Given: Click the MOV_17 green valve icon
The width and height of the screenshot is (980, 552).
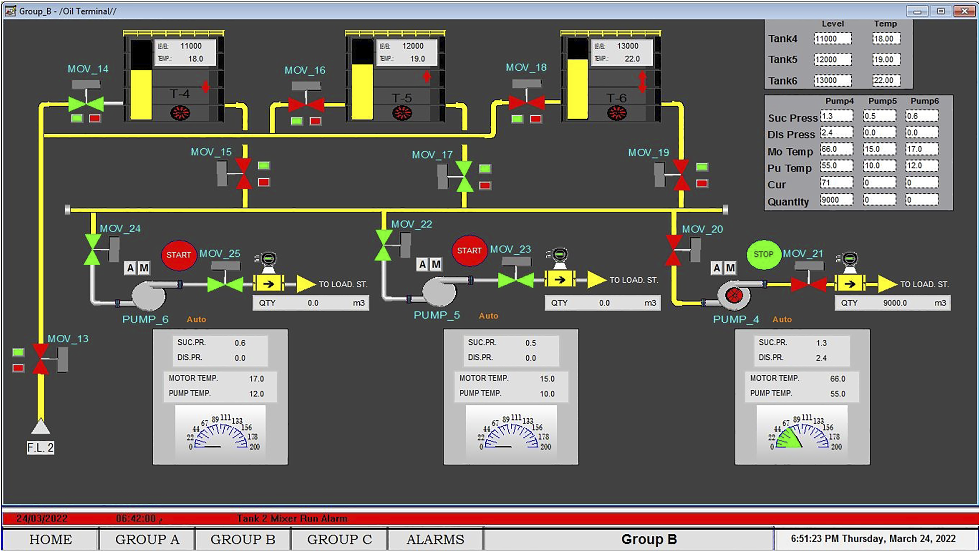Looking at the screenshot, I should (464, 177).
